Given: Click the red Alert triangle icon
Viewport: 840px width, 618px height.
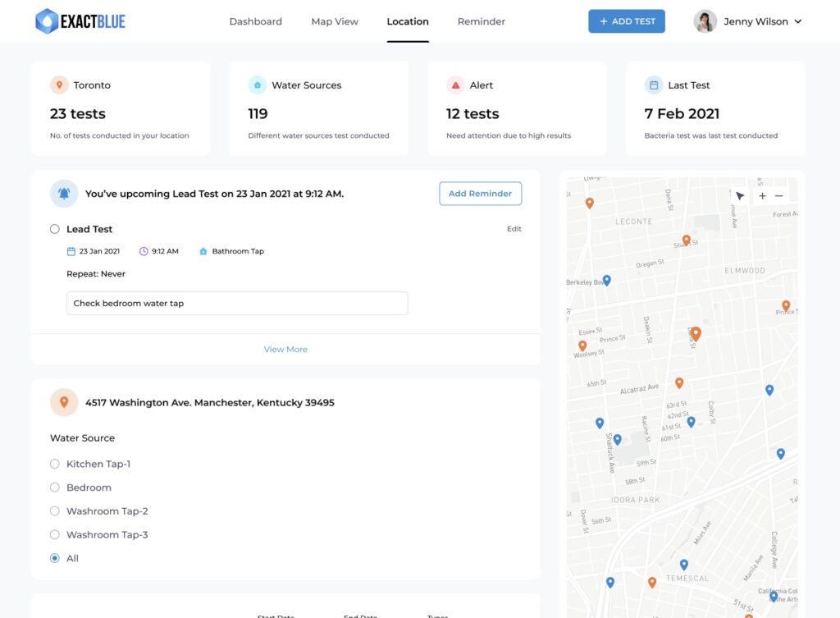Looking at the screenshot, I should (456, 85).
